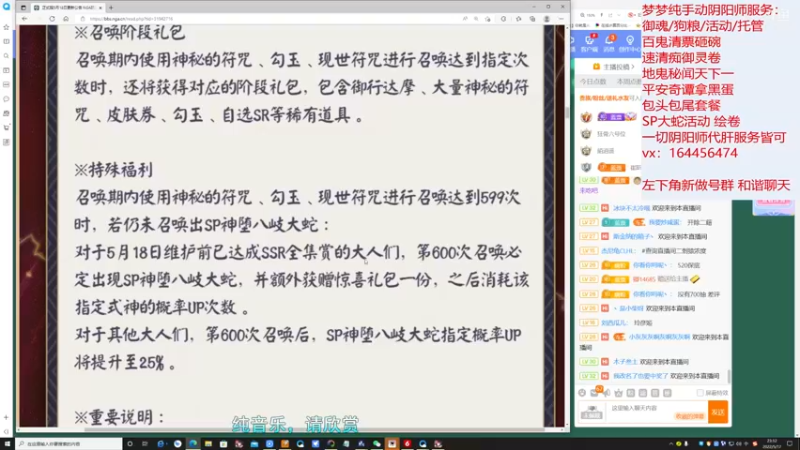Close the NGA announcement browser tab
Image resolution: width=800 pixels, height=450 pixels.
(100, 8)
